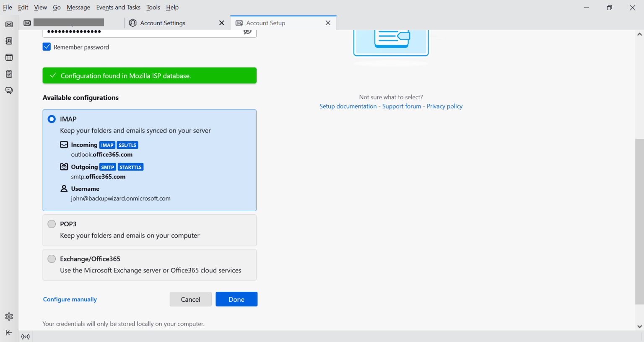
Task: Click the online status indicator icon
Action: [26, 337]
